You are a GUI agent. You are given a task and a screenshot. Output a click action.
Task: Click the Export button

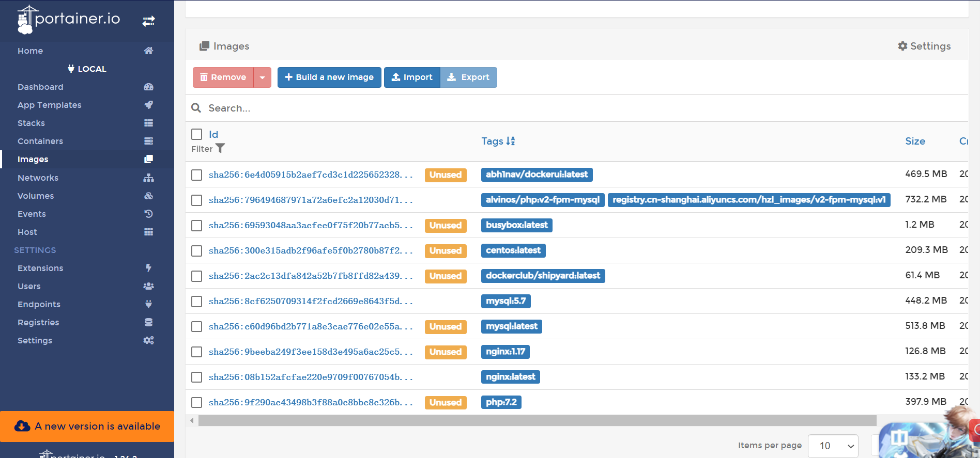[469, 77]
